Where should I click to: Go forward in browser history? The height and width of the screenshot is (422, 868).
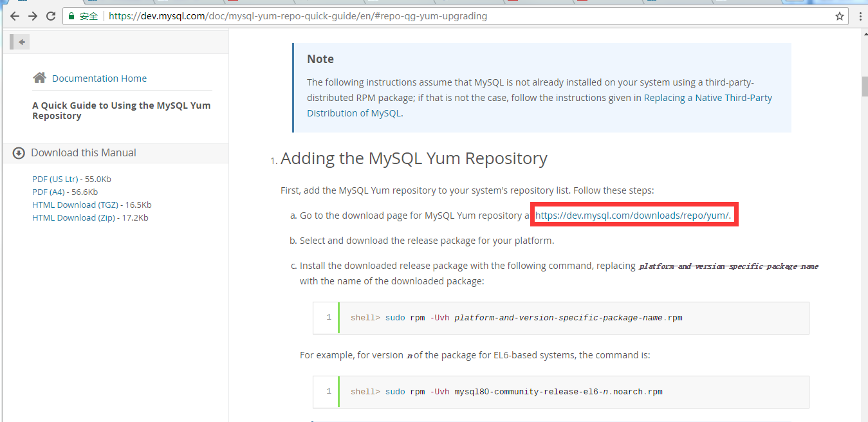tap(33, 16)
